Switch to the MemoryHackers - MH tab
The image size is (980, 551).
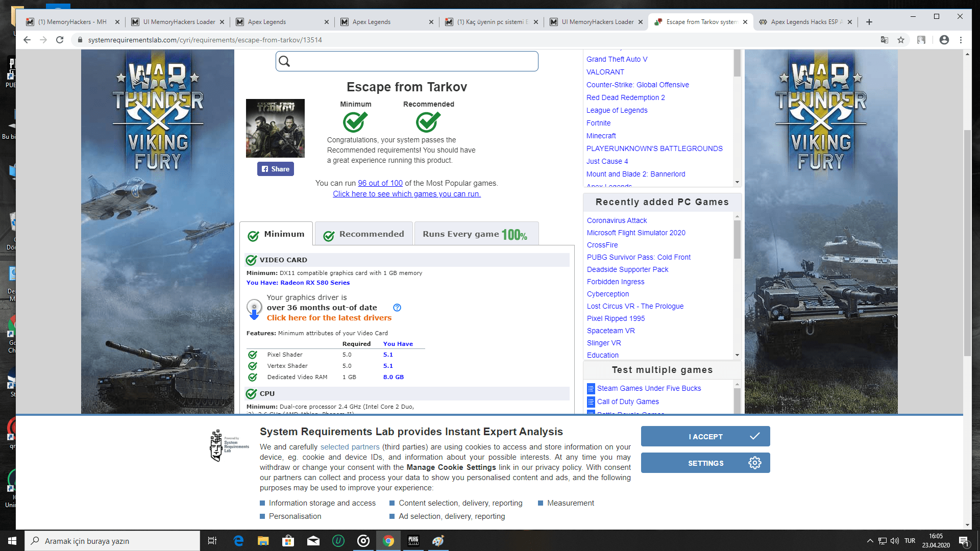point(72,22)
